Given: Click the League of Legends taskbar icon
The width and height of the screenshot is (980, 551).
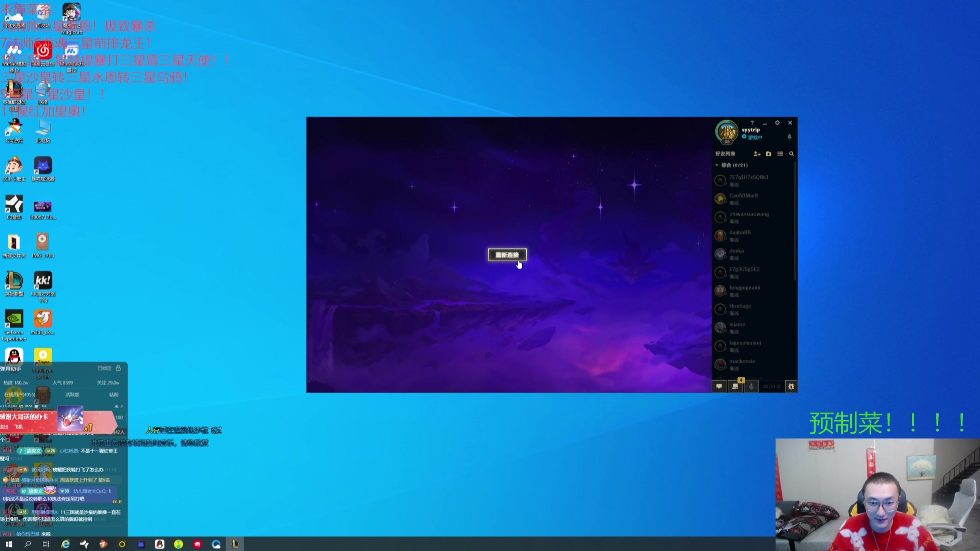Looking at the screenshot, I should click(235, 544).
